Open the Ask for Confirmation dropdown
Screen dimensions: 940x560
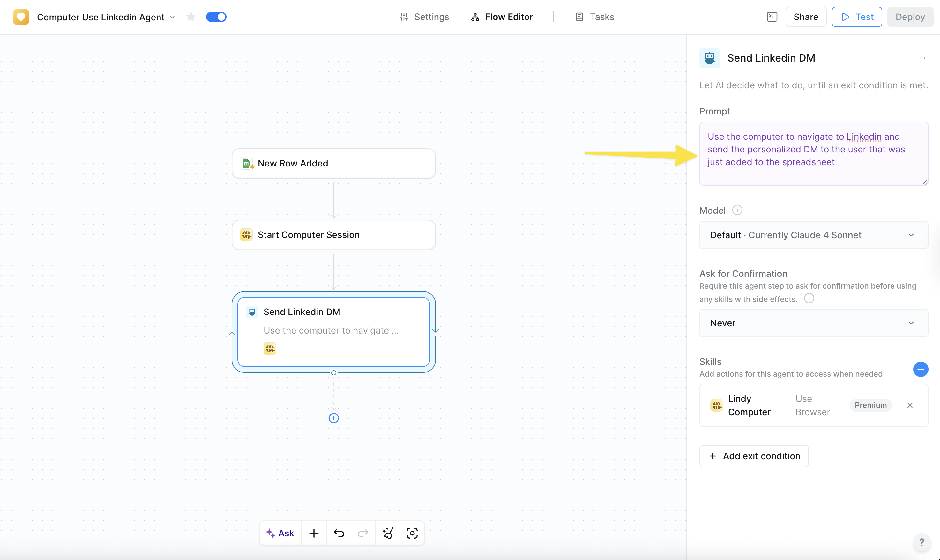pyautogui.click(x=813, y=323)
